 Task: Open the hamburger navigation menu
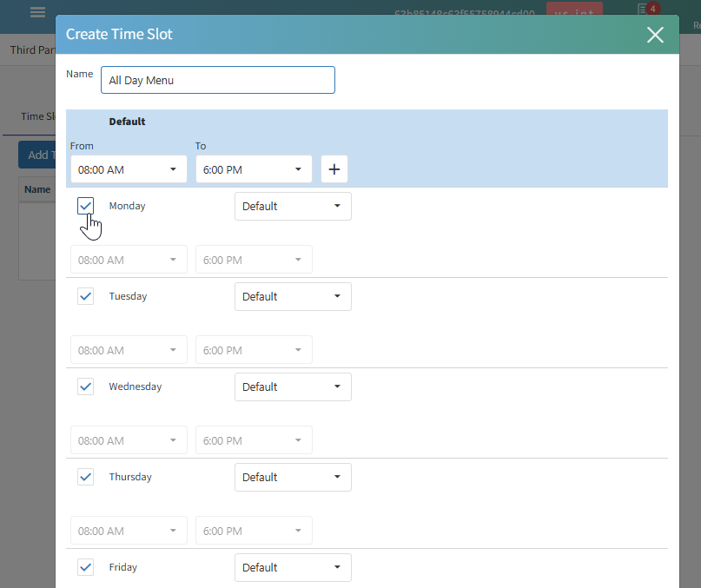coord(36,12)
